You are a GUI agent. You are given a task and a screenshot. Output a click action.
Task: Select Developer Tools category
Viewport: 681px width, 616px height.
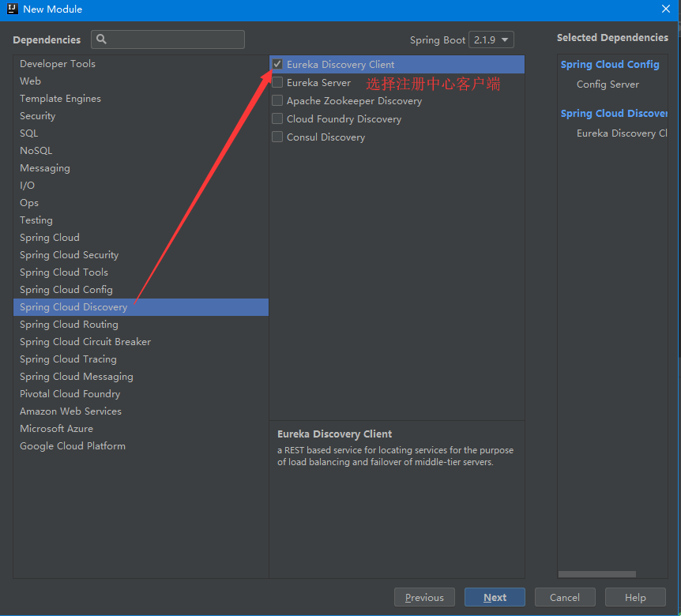point(141,64)
